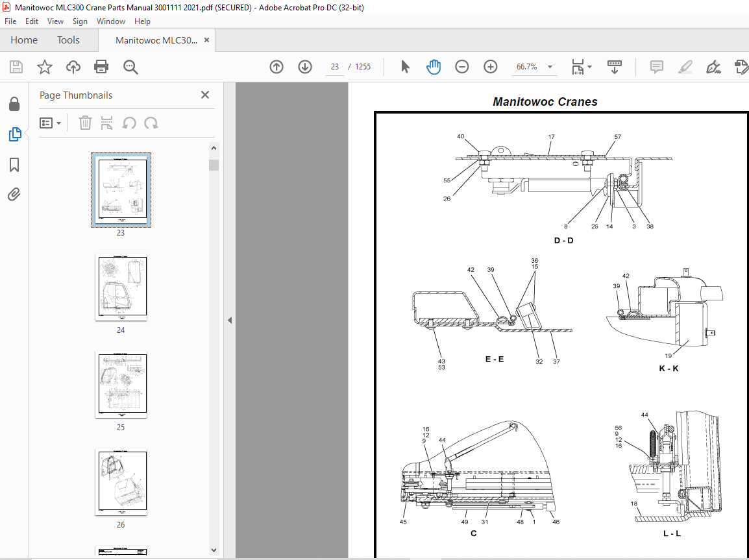
Task: Collapse navigation pane with side arrow
Action: click(230, 321)
